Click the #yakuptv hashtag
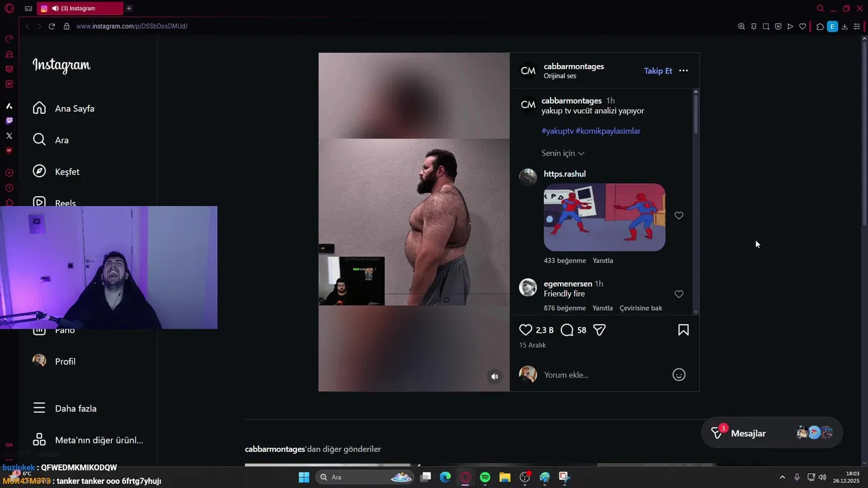 pos(557,131)
